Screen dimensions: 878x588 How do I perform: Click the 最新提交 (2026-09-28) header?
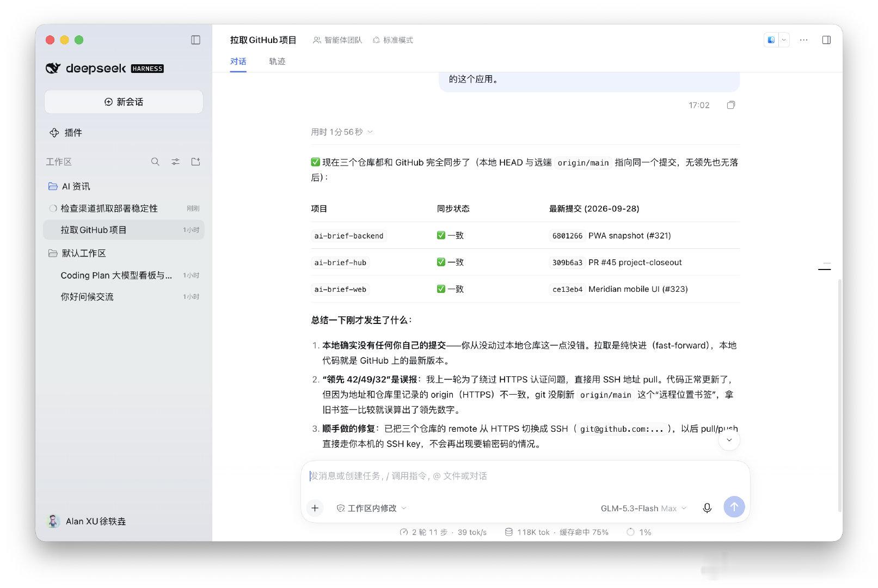(594, 209)
